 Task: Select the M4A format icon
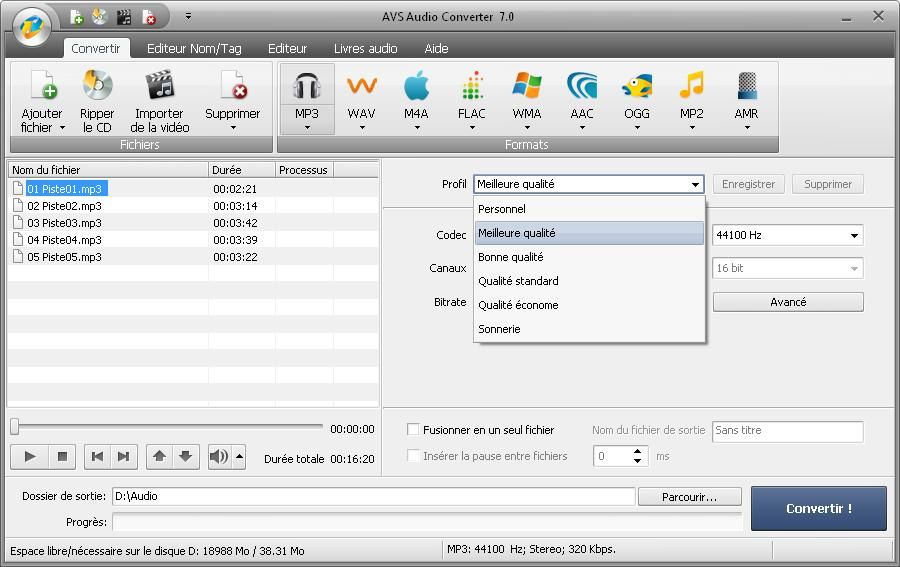tap(416, 86)
